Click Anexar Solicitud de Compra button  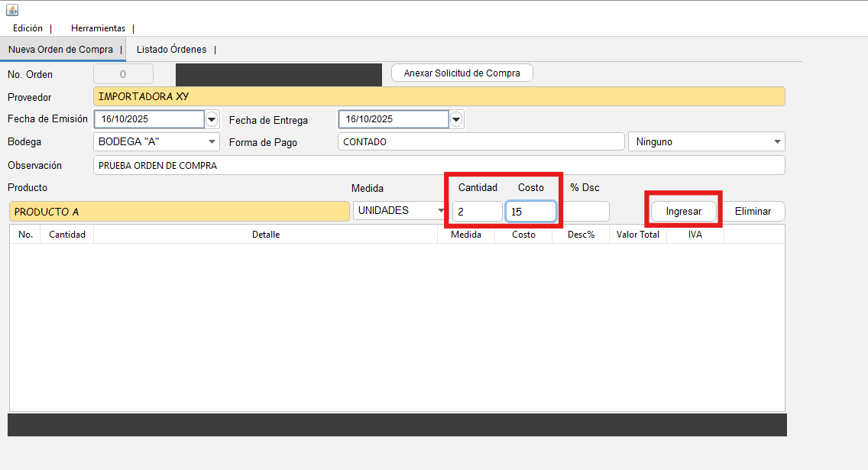click(x=462, y=73)
